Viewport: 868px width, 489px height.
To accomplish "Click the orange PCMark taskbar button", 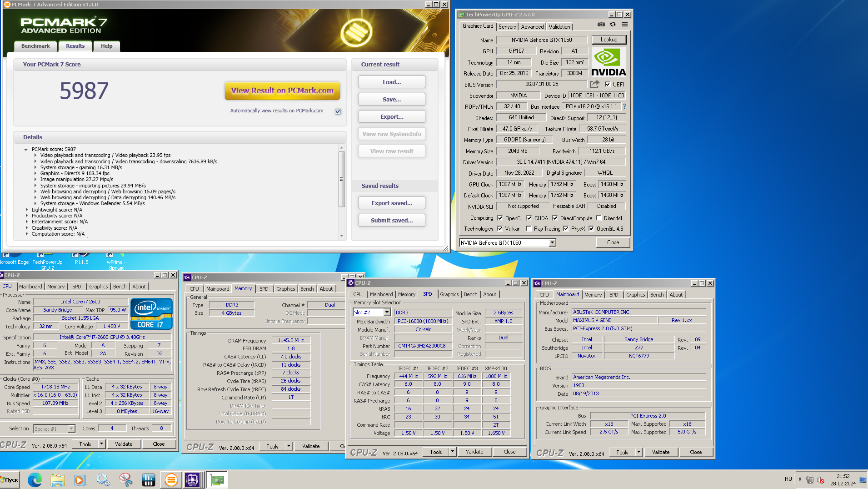I will pos(171,480).
